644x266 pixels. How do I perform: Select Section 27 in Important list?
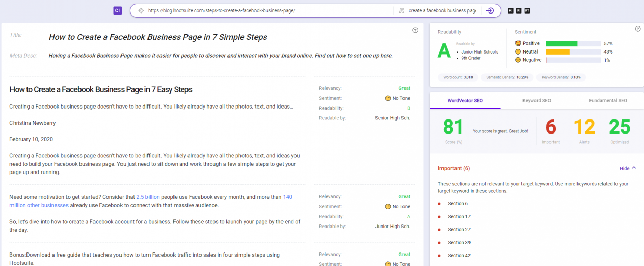[459, 230]
